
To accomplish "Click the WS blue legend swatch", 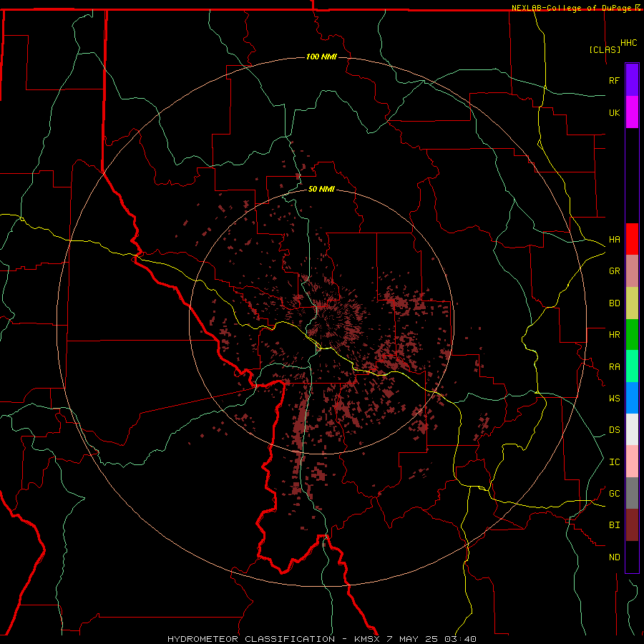I will pyautogui.click(x=632, y=398).
